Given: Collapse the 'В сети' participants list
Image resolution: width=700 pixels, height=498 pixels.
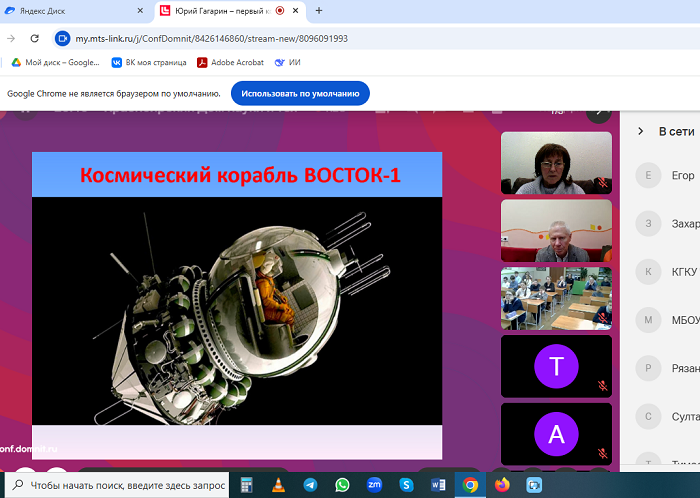Looking at the screenshot, I should [640, 131].
